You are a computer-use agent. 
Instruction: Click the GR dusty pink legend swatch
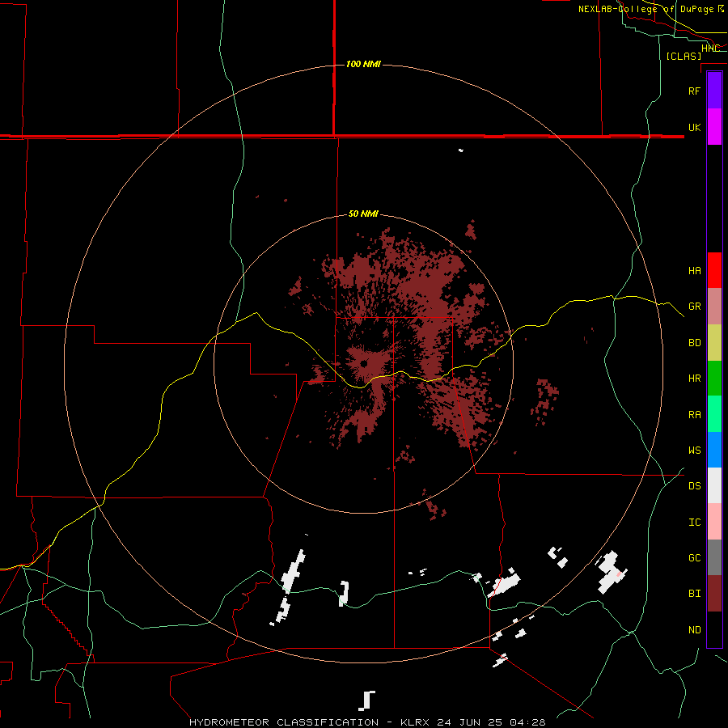point(714,306)
